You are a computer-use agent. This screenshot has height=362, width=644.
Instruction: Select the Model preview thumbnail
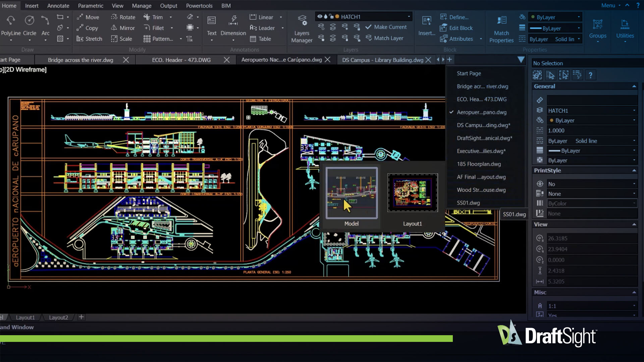[x=352, y=193]
